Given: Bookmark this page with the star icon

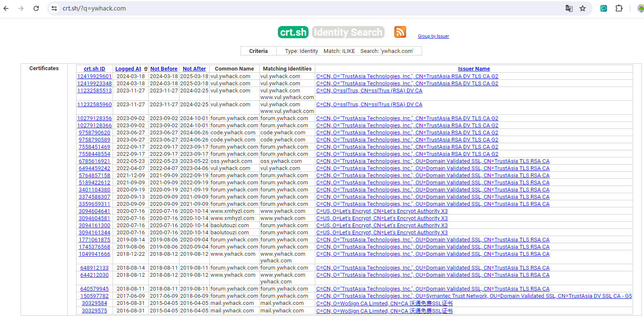Looking at the screenshot, I should tap(582, 8).
